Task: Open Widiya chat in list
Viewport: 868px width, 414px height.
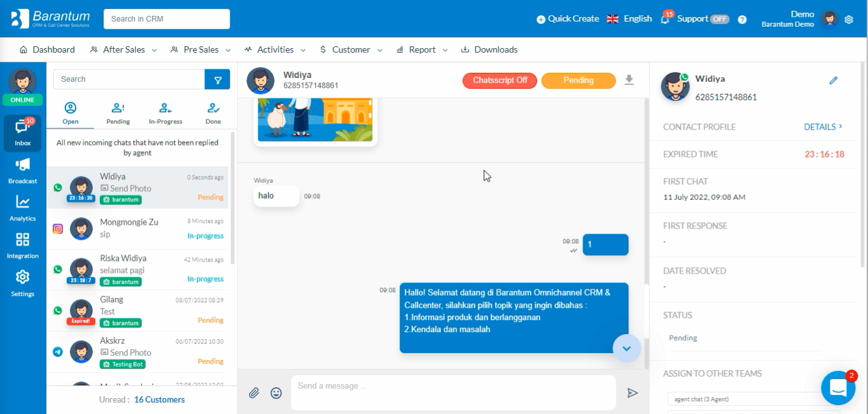Action: (138, 188)
